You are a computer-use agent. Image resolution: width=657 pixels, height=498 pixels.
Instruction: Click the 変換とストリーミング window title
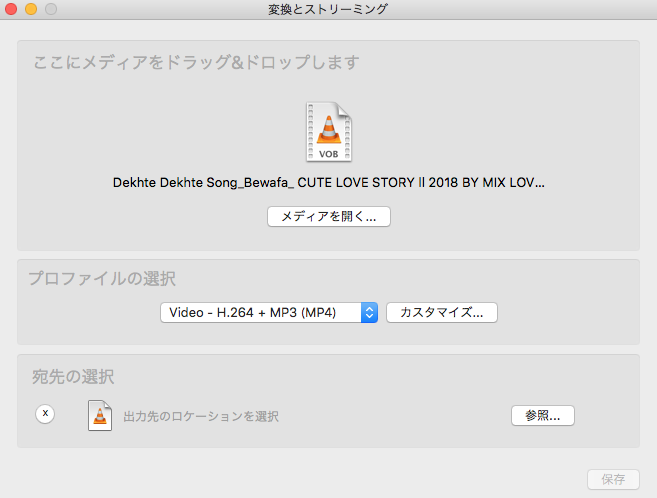pyautogui.click(x=328, y=9)
